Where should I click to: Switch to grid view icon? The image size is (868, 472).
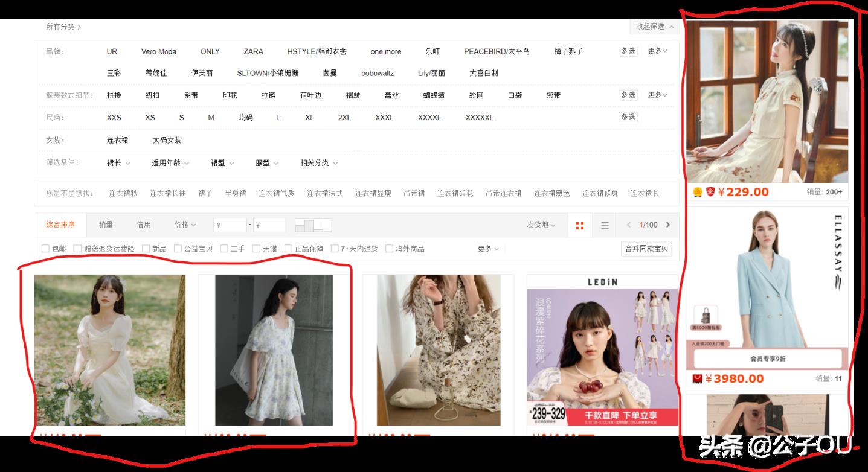tap(580, 225)
